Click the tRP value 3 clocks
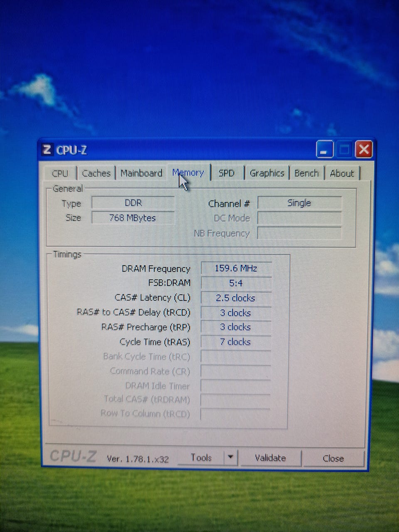The width and height of the screenshot is (399, 532). tap(236, 327)
